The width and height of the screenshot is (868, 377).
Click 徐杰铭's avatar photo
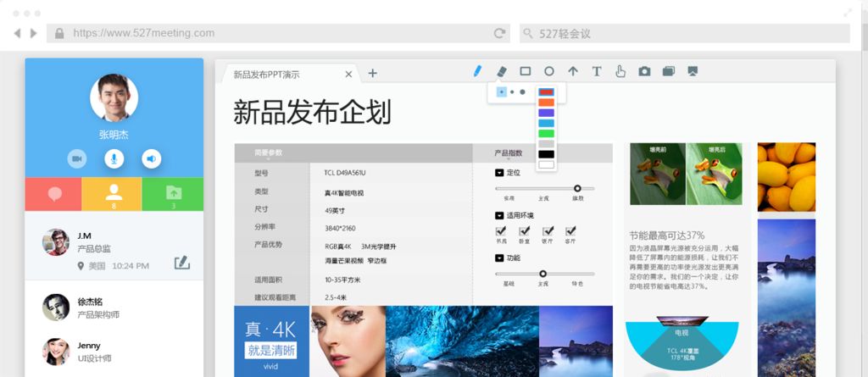coord(56,308)
